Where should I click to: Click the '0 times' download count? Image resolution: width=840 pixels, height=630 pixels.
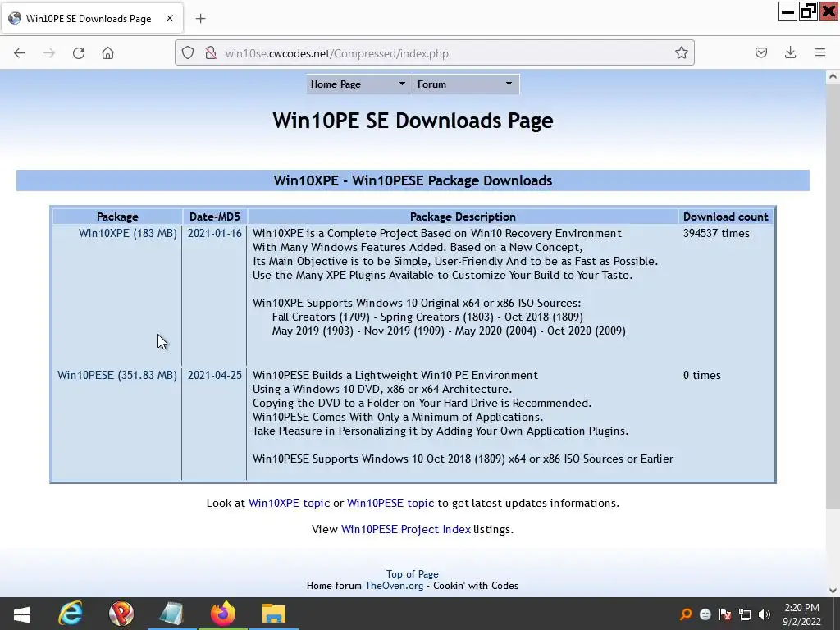pos(702,375)
